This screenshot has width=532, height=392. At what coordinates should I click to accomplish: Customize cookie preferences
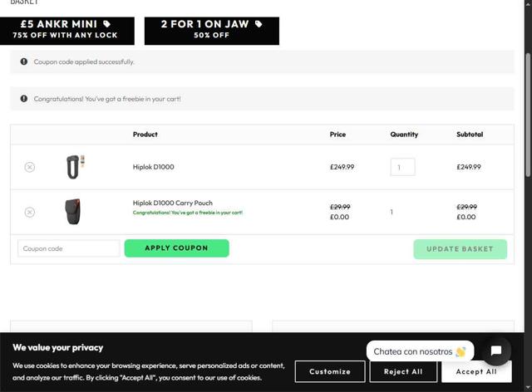(330, 372)
